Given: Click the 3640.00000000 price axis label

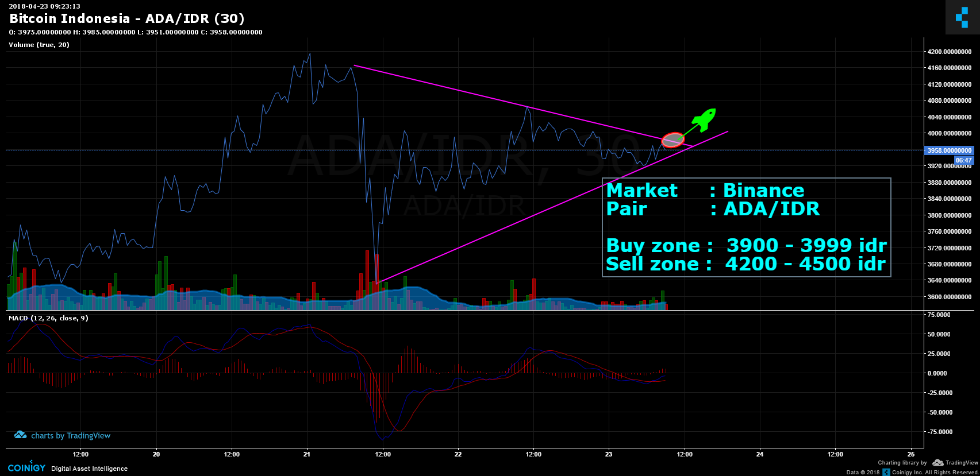Looking at the screenshot, I should (949, 280).
